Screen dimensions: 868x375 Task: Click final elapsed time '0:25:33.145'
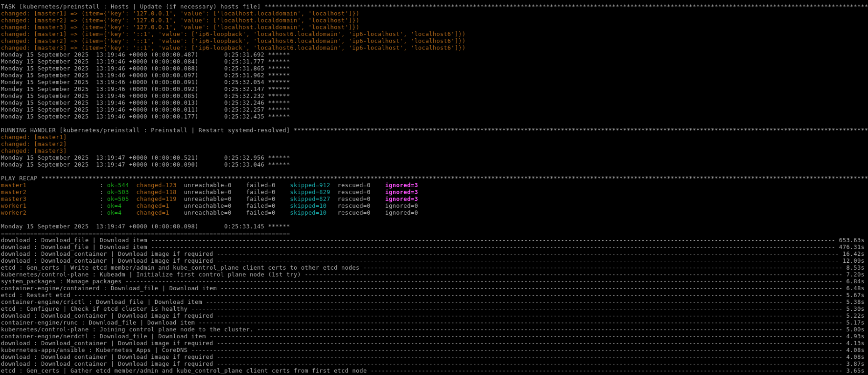coord(244,226)
